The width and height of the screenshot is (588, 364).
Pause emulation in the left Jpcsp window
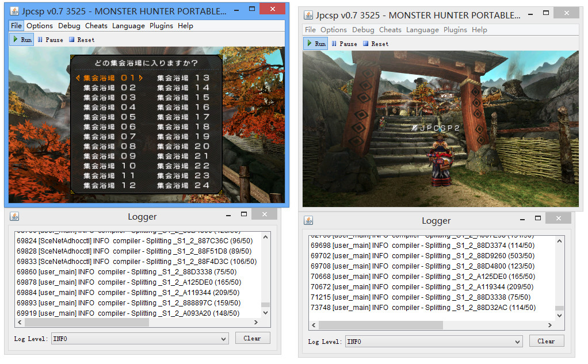click(x=50, y=40)
